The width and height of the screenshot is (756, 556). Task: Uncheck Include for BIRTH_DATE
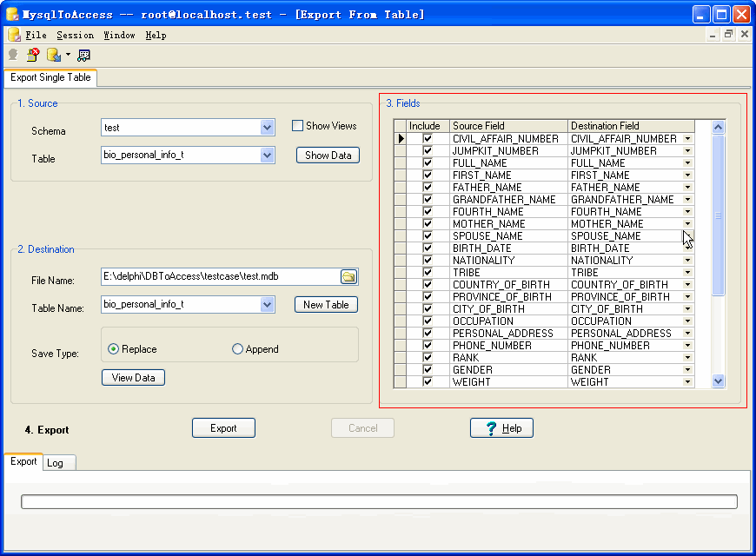coord(428,248)
